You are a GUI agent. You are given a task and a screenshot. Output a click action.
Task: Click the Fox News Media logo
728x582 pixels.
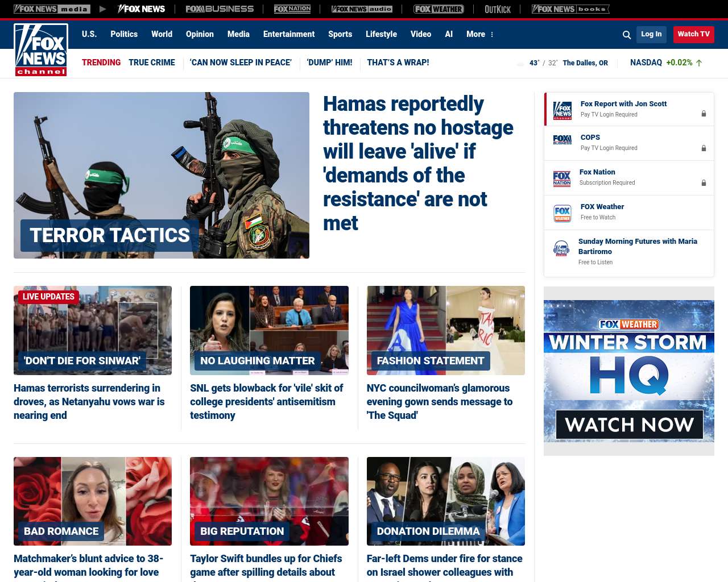click(x=52, y=9)
